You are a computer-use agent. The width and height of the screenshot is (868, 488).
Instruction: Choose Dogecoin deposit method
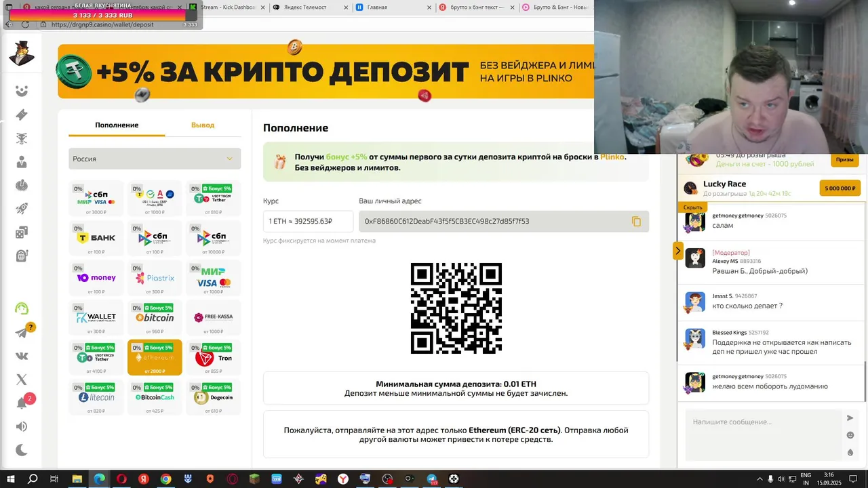(214, 397)
